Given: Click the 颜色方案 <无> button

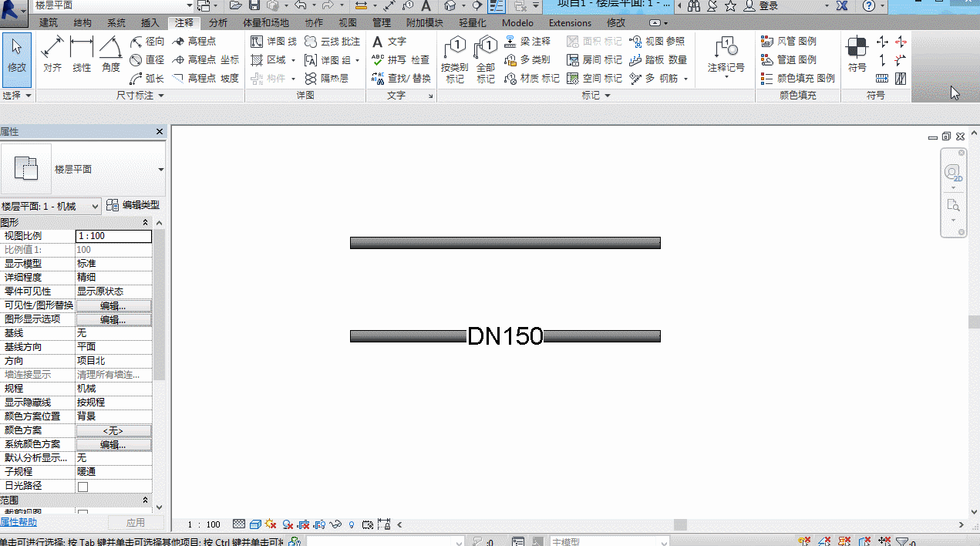Looking at the screenshot, I should pyautogui.click(x=113, y=430).
